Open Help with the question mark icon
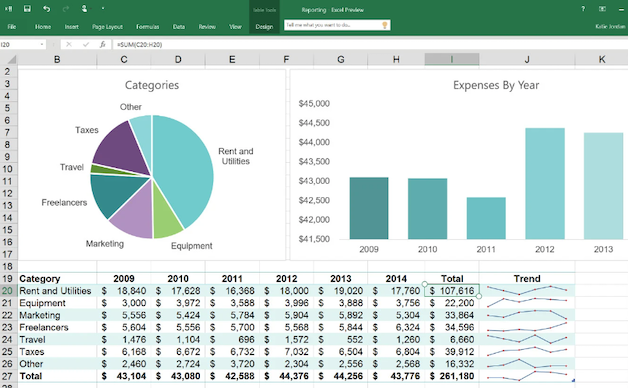Image resolution: width=628 pixels, height=388 pixels. coord(583,9)
